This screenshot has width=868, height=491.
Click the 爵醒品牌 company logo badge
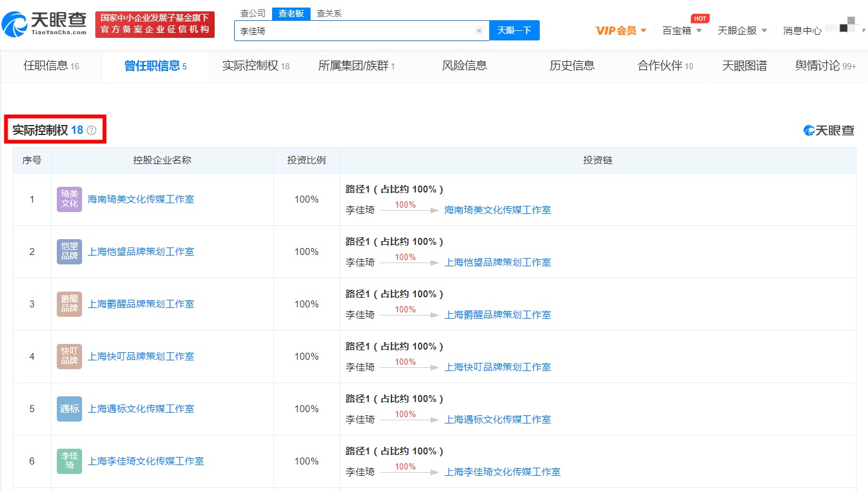[x=69, y=304]
